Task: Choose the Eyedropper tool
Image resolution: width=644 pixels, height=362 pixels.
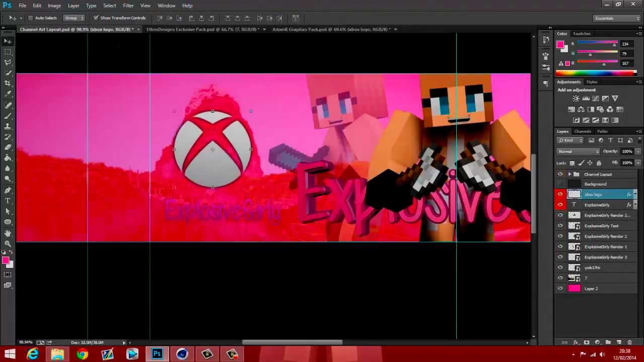Action: (8, 94)
